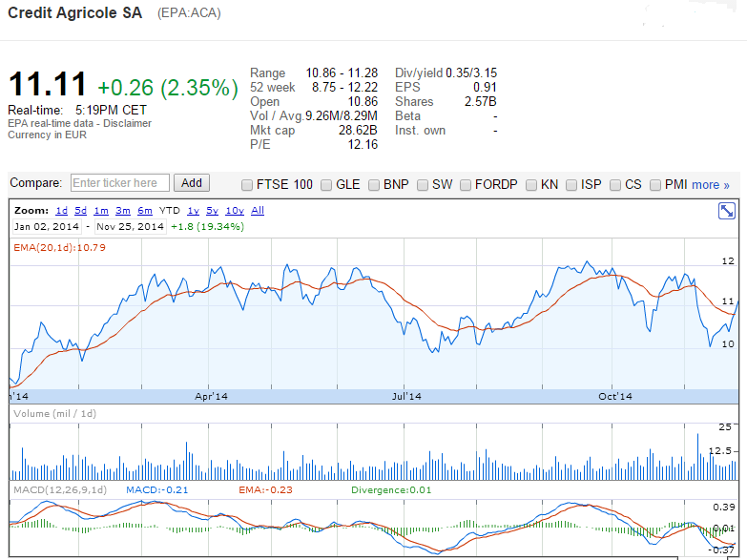Image resolution: width=747 pixels, height=560 pixels.
Task: Toggle the CS comparison checkbox
Action: click(x=615, y=185)
